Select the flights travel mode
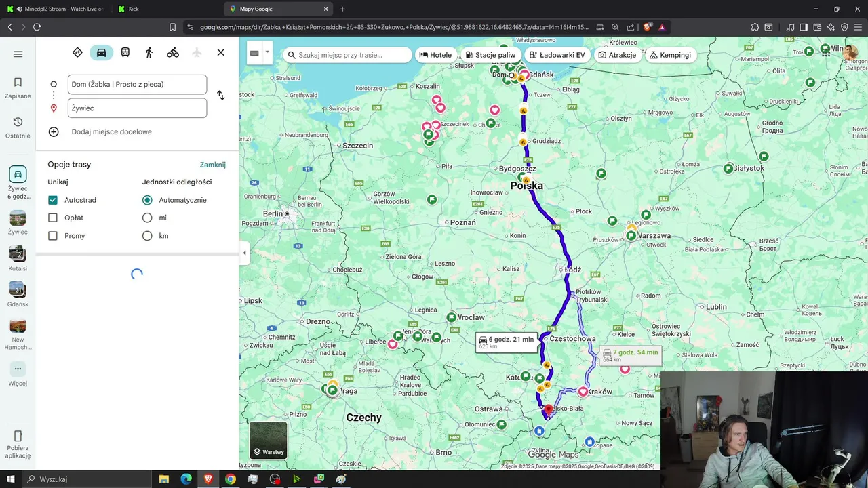 point(197,52)
